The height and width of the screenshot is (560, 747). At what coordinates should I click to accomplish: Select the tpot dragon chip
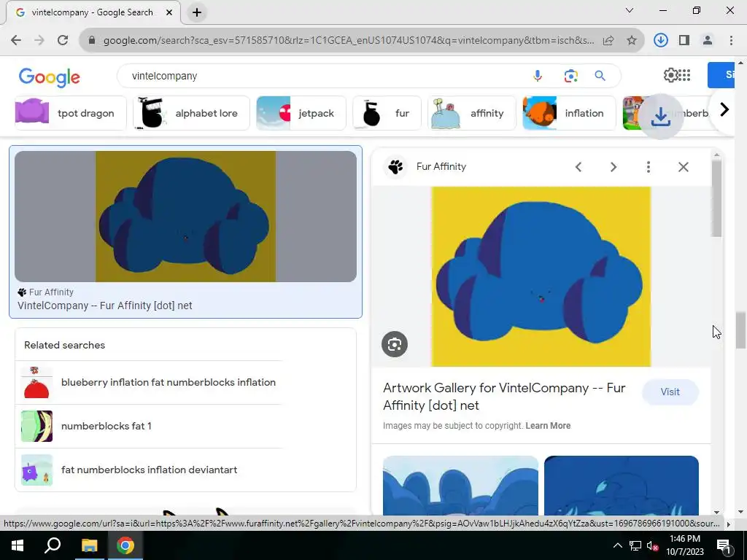pos(71,113)
